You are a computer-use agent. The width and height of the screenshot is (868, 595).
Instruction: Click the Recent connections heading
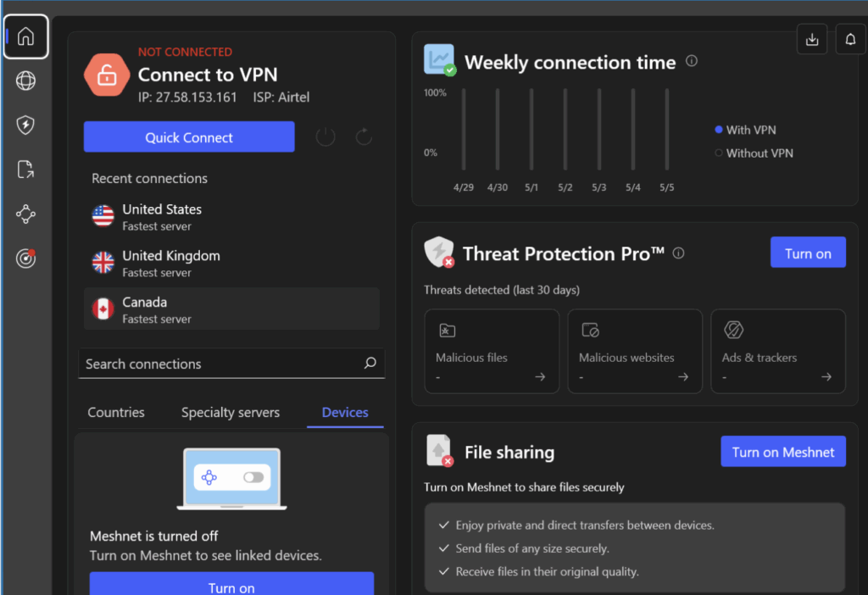click(149, 178)
